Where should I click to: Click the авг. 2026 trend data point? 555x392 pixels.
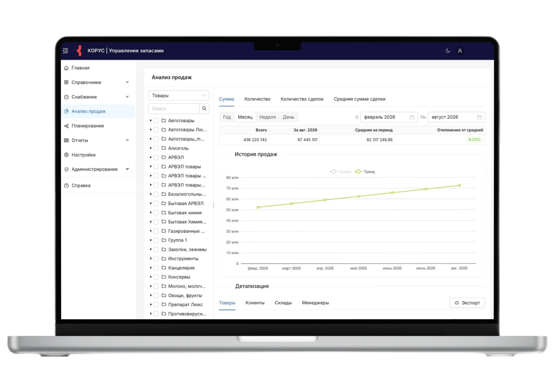point(459,185)
